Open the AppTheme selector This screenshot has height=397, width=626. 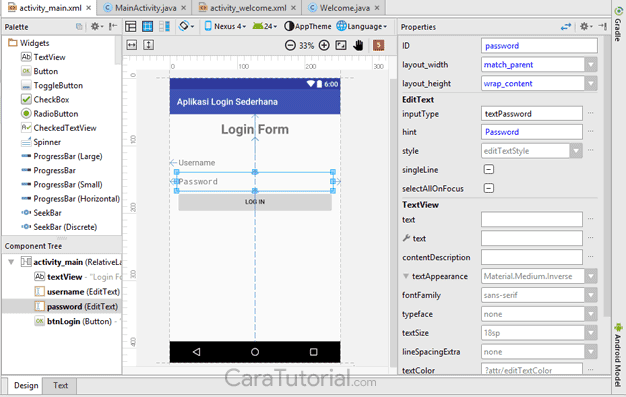[x=307, y=26]
